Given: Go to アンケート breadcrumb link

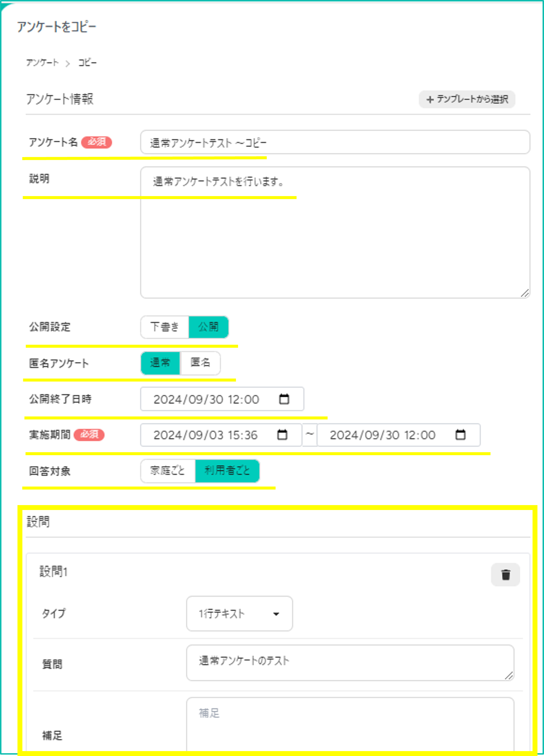Looking at the screenshot, I should (x=42, y=63).
